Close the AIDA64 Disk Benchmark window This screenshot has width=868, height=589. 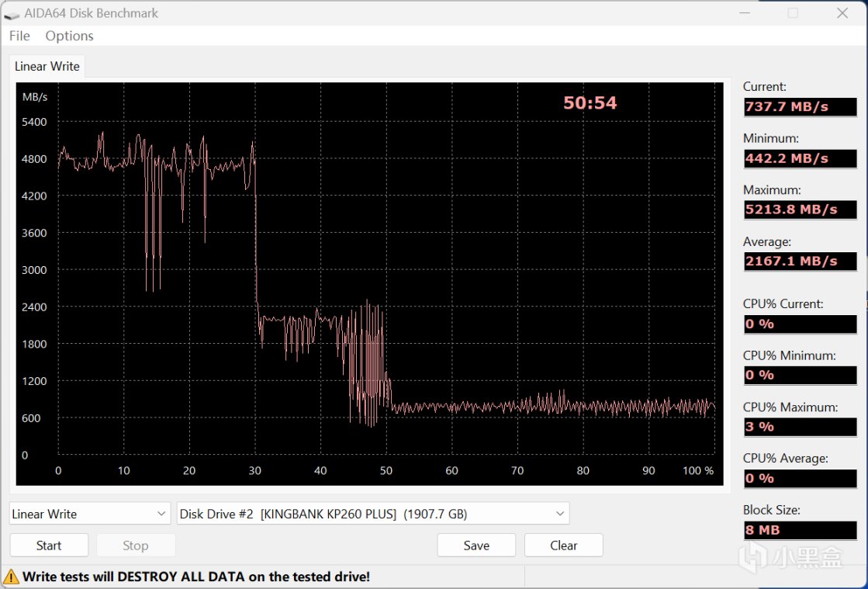click(x=842, y=12)
